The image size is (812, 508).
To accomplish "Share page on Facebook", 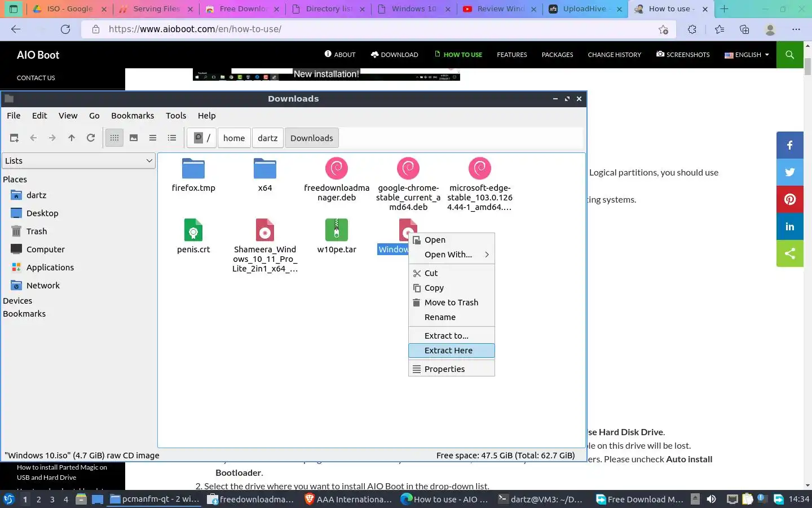I will click(x=789, y=145).
